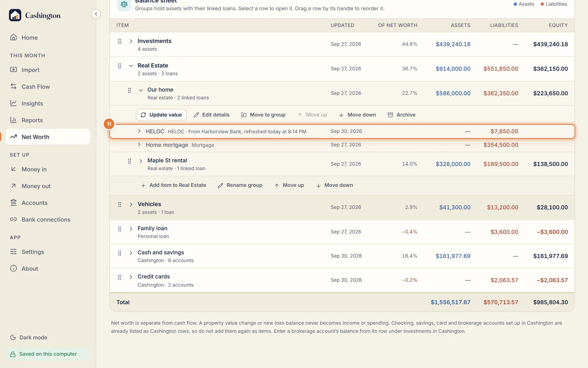This screenshot has height=368, width=588.
Task: Click the drag handle for Family loan row
Action: coord(120,229)
